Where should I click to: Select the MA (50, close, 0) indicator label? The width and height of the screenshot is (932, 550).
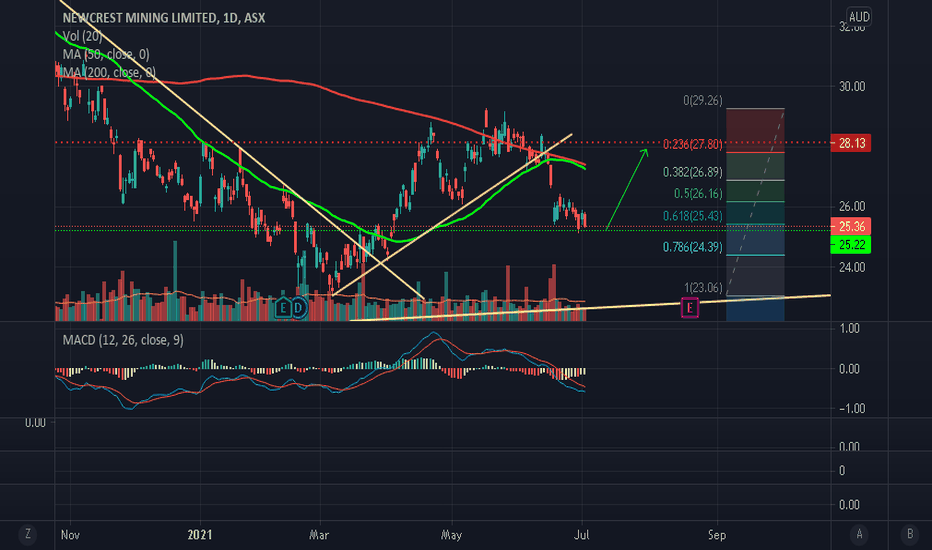click(x=106, y=55)
